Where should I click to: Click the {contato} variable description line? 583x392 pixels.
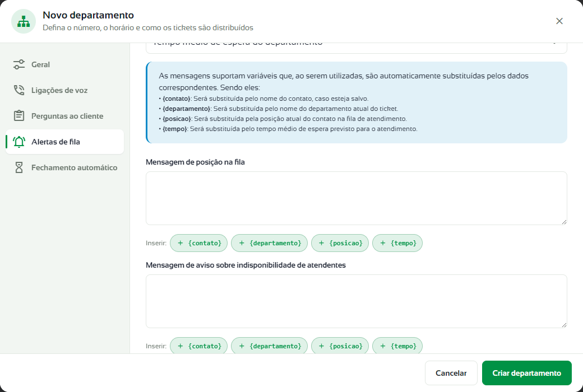[x=263, y=99]
